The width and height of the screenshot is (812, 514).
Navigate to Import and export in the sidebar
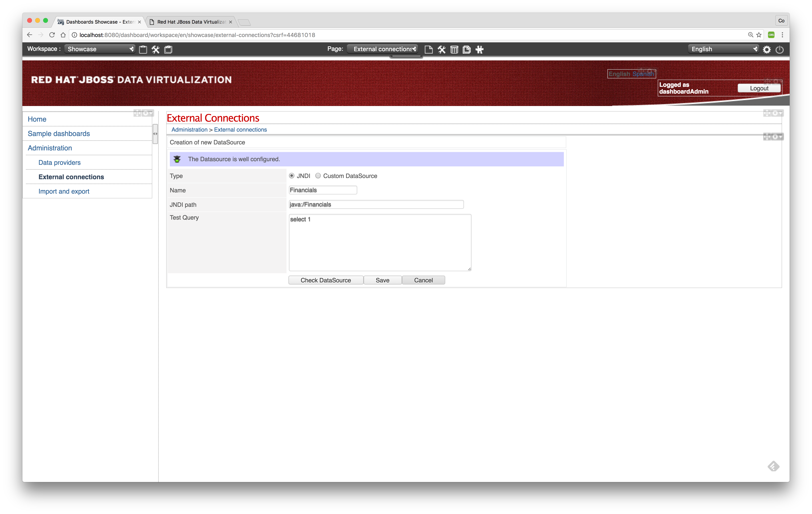64,191
